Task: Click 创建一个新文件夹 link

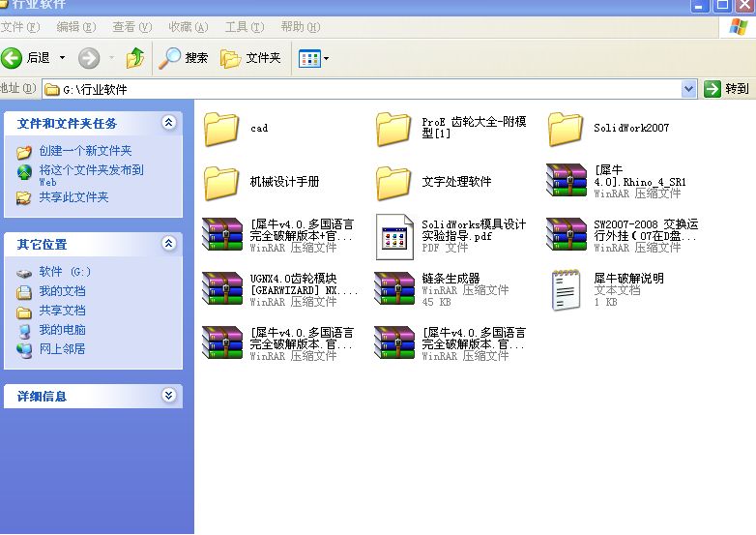Action: pos(85,151)
